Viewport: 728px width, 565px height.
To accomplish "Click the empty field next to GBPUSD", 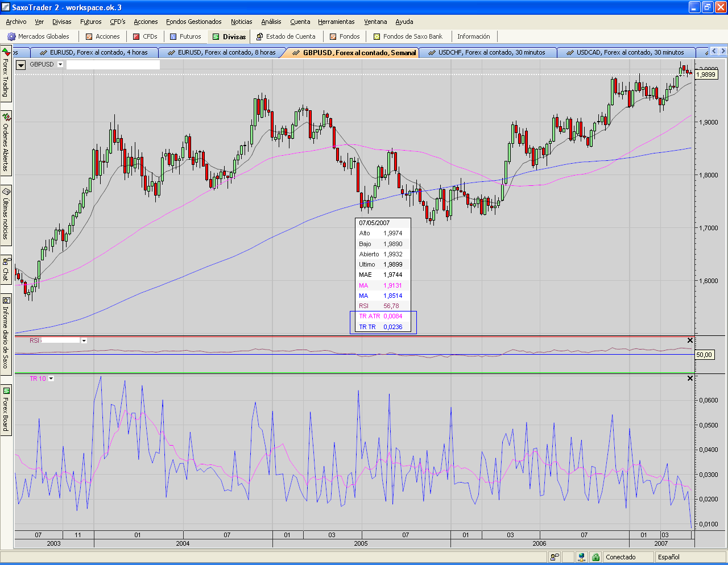I will 113,65.
